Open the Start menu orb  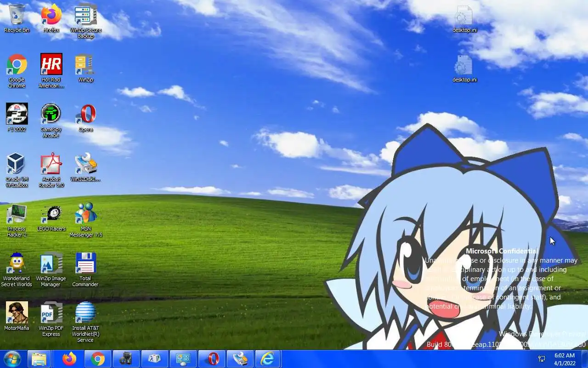[x=12, y=359]
